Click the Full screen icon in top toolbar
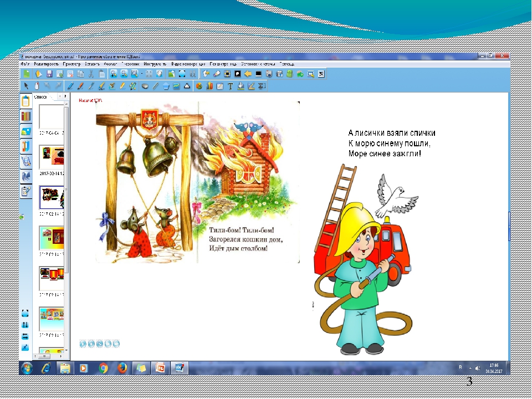532x399 pixels. [182, 74]
